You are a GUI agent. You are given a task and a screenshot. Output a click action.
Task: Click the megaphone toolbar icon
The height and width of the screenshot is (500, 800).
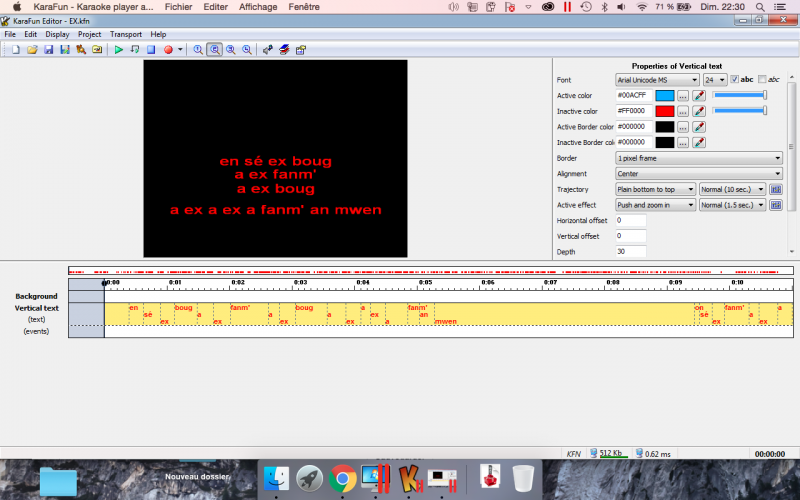click(267, 49)
